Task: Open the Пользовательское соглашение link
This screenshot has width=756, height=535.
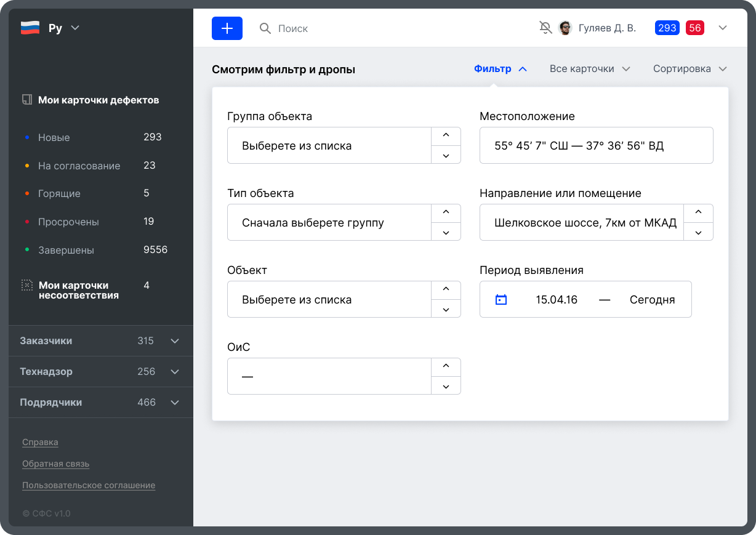Action: pyautogui.click(x=89, y=485)
